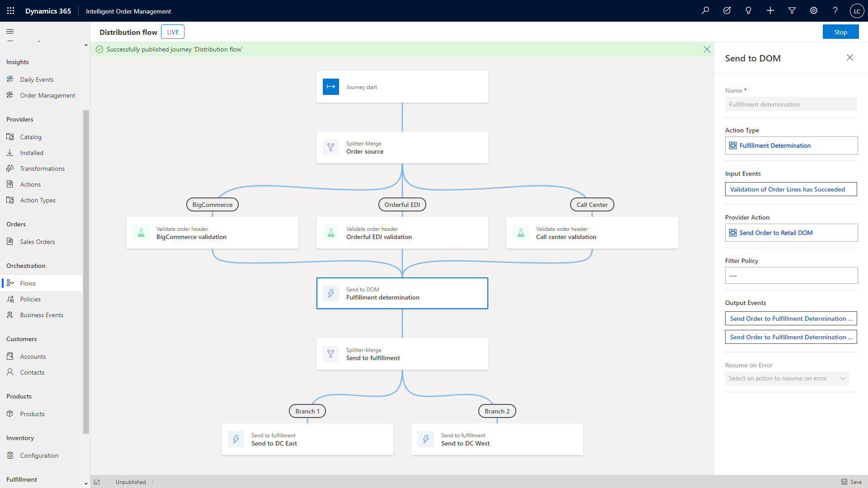
Task: Open Intelligent Order Management from the header
Action: point(128,11)
